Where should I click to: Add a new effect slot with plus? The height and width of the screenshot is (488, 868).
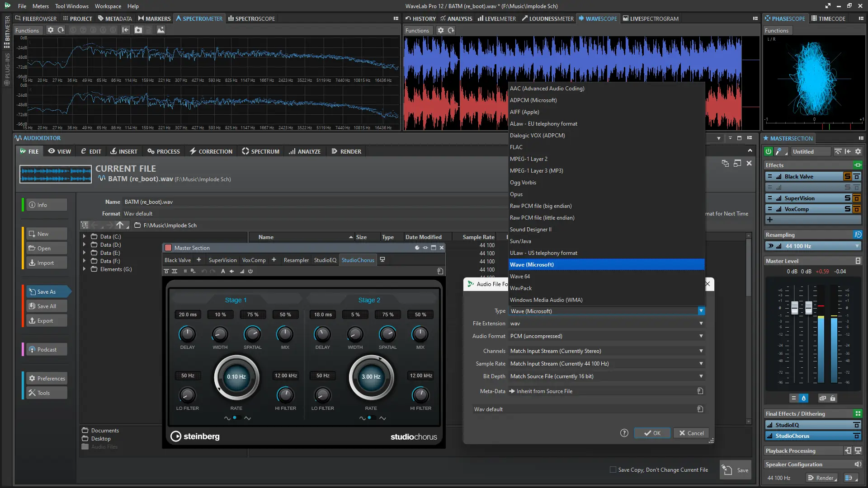point(770,220)
